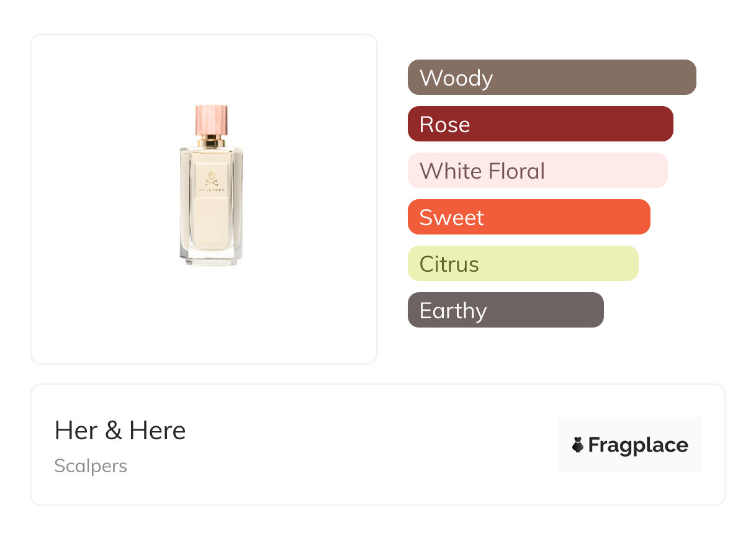Pick the pale green Citrus accord bar

[523, 264]
